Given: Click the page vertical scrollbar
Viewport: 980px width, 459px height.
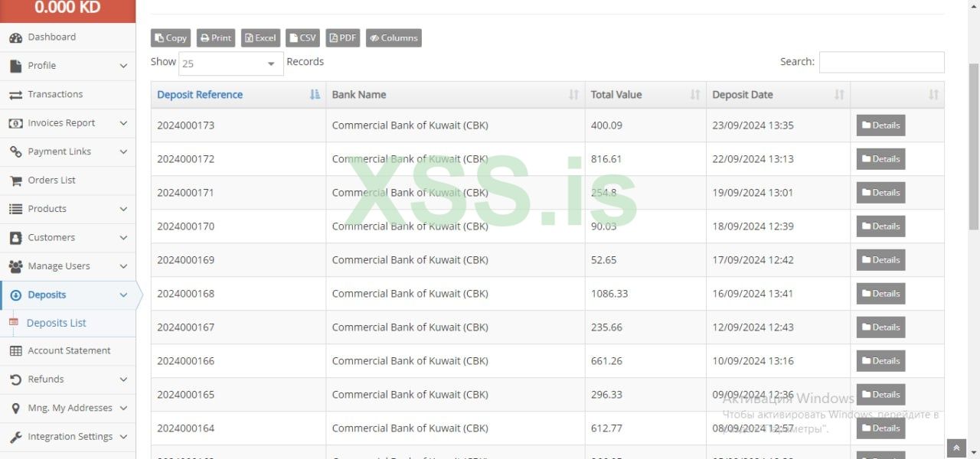Looking at the screenshot, I should tap(974, 145).
